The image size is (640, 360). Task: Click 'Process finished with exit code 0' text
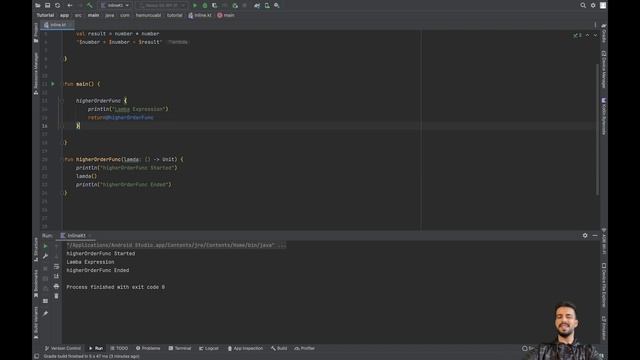[x=116, y=287]
